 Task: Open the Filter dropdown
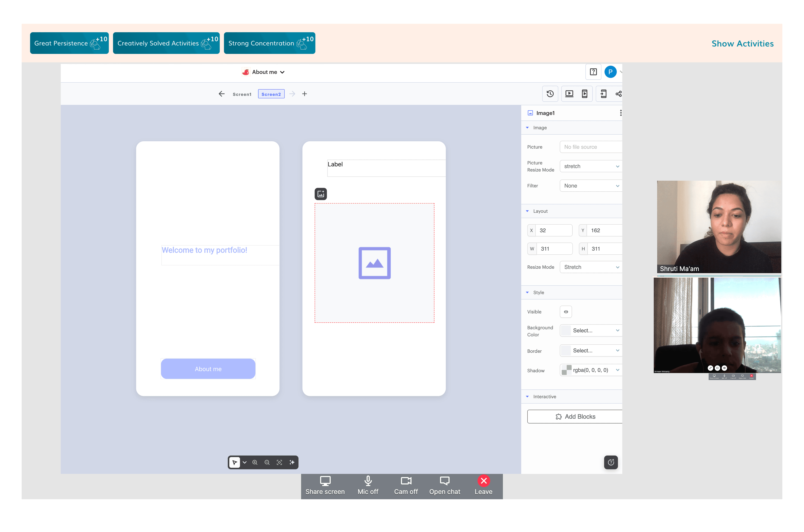(x=591, y=186)
